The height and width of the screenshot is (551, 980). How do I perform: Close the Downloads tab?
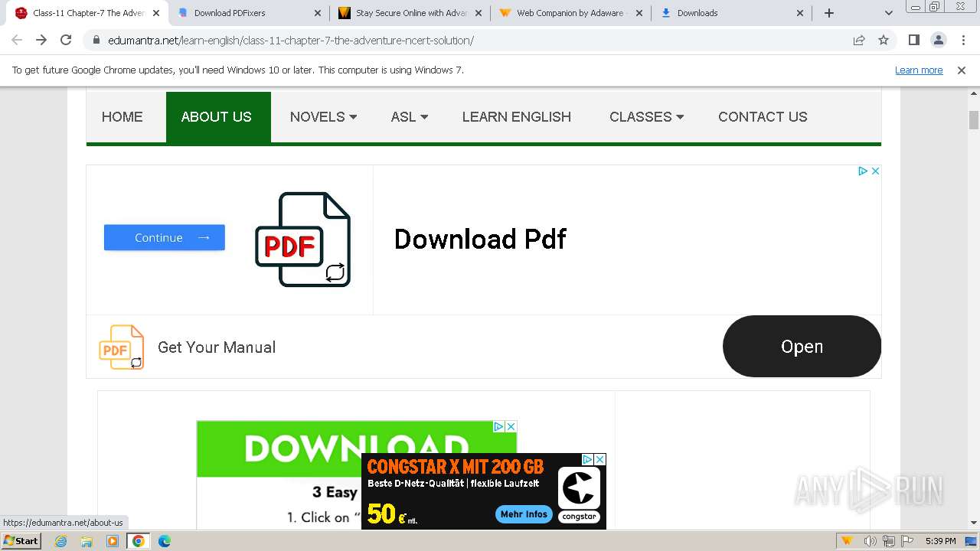[x=800, y=13]
